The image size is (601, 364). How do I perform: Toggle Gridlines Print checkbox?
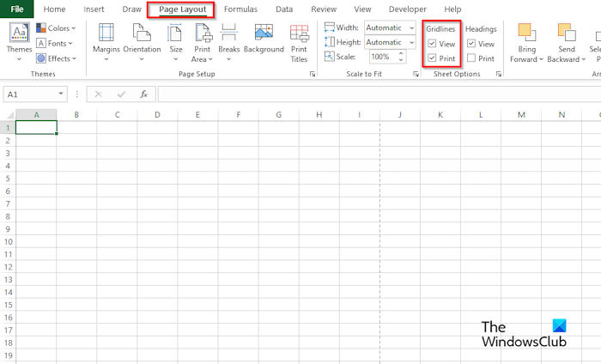432,58
